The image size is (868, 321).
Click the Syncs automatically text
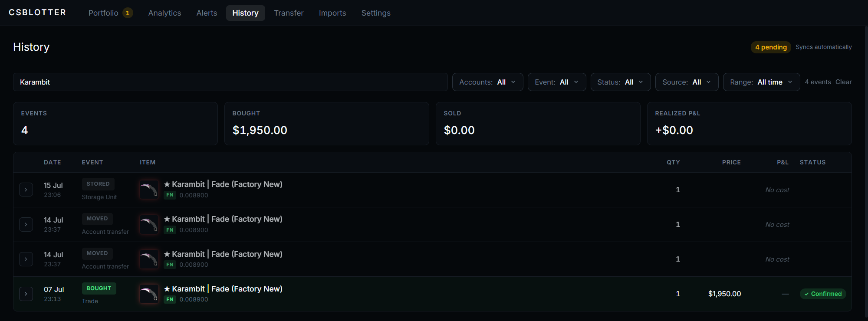coord(823,47)
